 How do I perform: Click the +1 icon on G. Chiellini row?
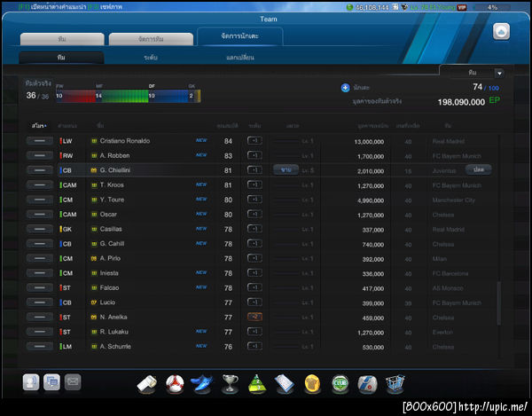(x=254, y=170)
